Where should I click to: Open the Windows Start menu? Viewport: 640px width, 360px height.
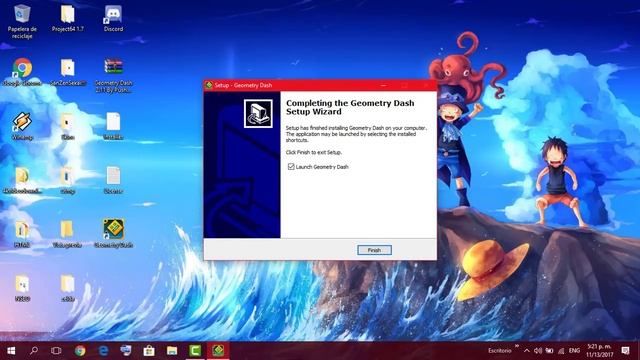coord(11,351)
